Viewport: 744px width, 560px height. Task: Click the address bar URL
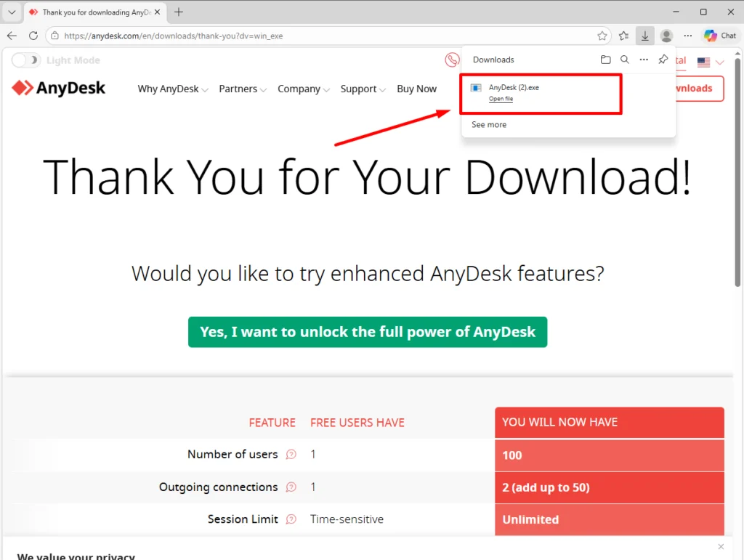click(173, 36)
